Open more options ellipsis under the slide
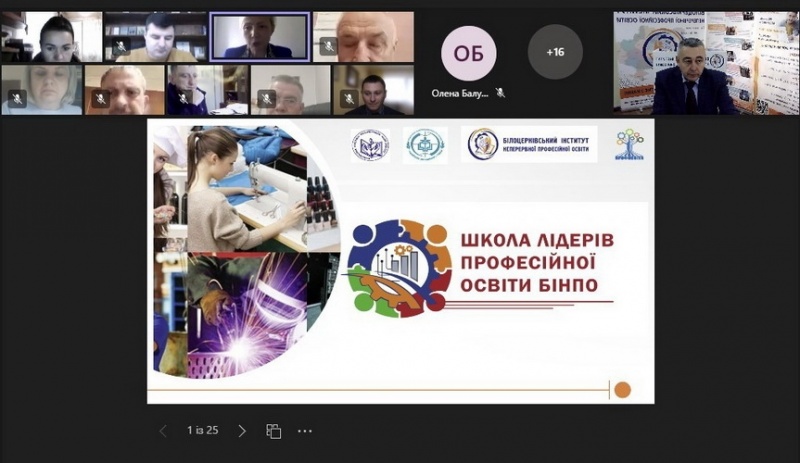This screenshot has width=800, height=463. tap(305, 431)
